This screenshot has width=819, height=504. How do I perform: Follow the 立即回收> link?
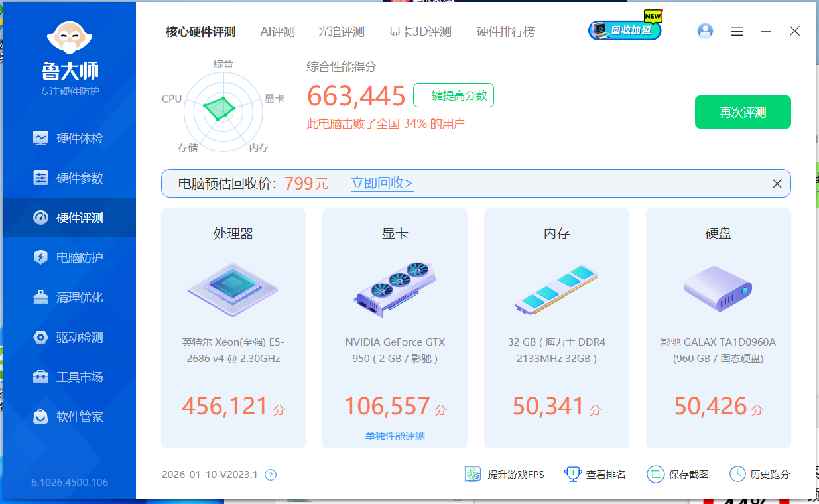(382, 184)
